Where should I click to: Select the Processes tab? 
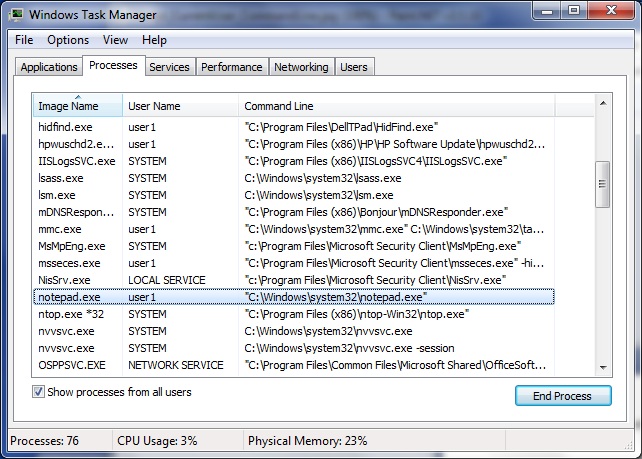113,65
